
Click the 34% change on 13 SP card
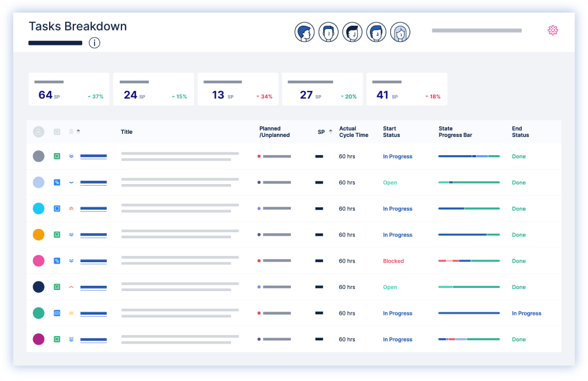coord(265,96)
